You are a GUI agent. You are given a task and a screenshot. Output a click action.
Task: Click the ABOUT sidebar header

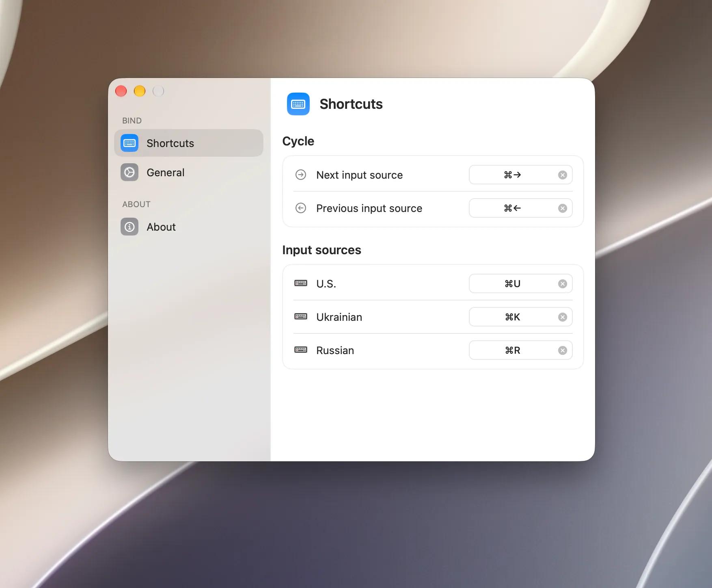(136, 204)
